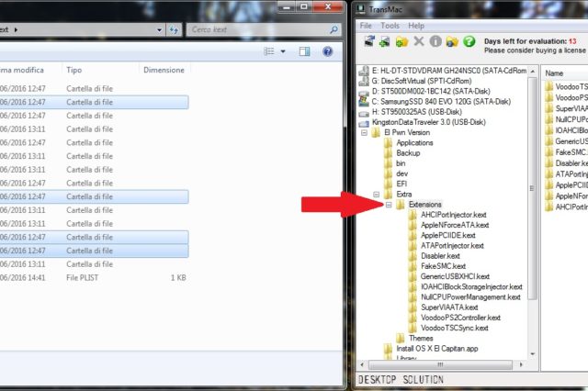Select FakeSMC.kext in the tree
The image size is (588, 391).
click(x=443, y=266)
